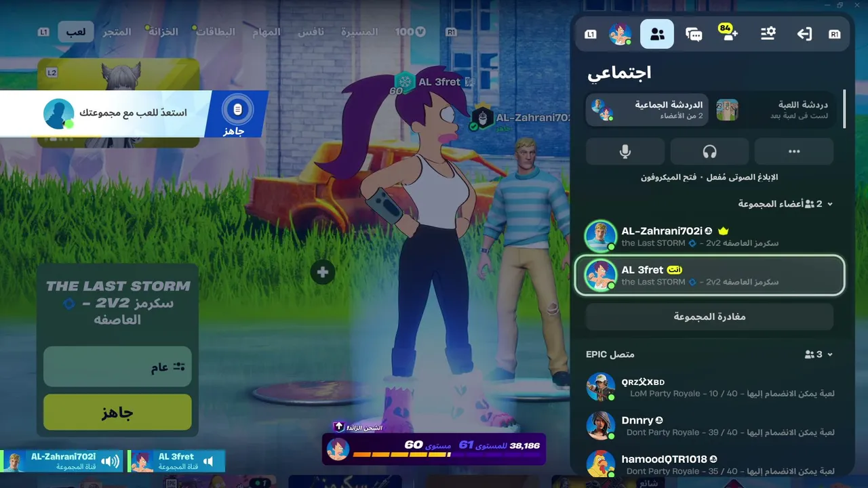This screenshot has width=868, height=488.
Task: Mute AL 3fret using the speaker icon in the voice bar
Action: pyautogui.click(x=209, y=462)
